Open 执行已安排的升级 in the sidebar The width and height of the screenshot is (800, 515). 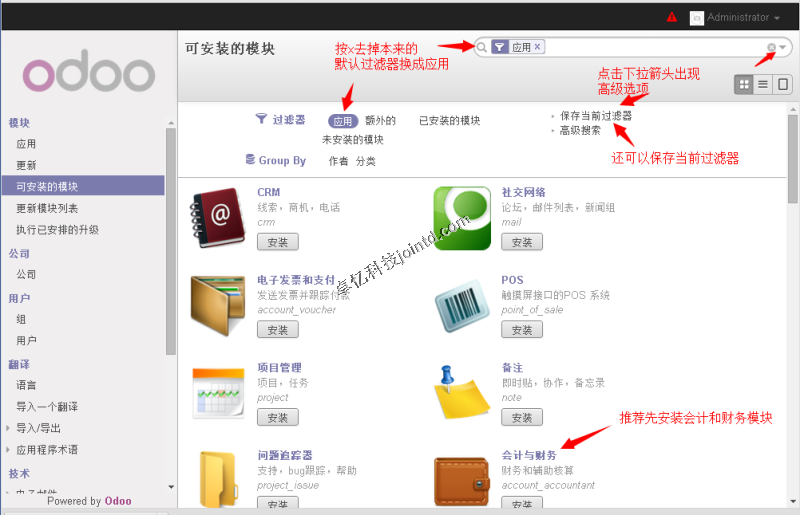[57, 229]
